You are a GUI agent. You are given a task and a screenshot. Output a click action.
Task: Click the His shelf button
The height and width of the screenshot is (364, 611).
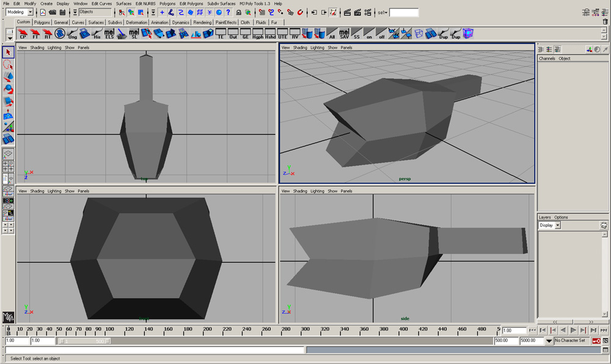97,34
